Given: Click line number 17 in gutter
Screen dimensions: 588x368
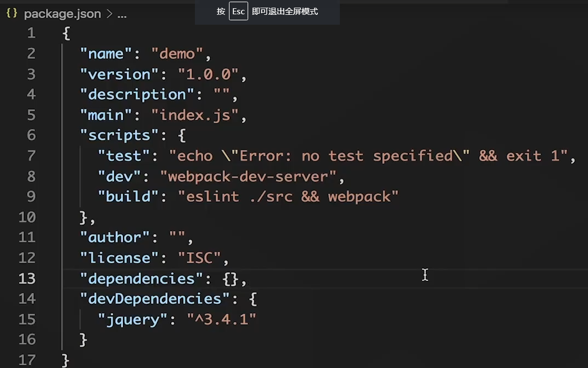Looking at the screenshot, I should (x=27, y=360).
